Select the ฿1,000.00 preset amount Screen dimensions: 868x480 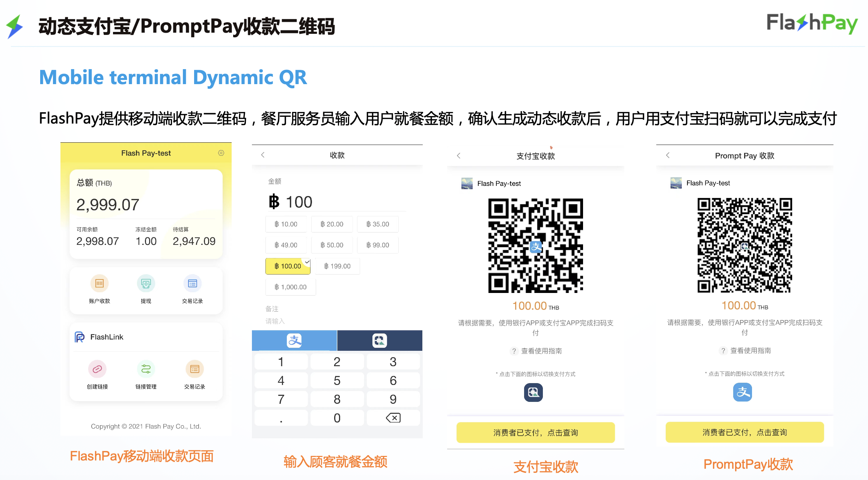[x=290, y=287]
